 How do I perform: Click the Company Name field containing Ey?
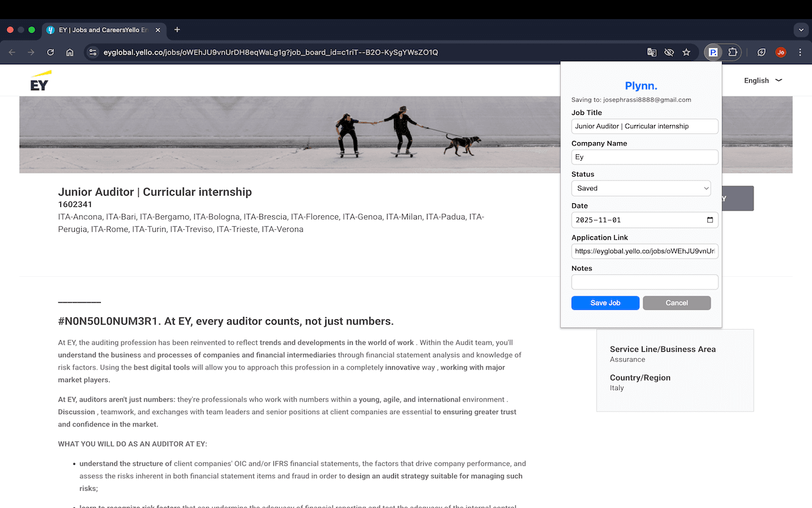(x=645, y=157)
